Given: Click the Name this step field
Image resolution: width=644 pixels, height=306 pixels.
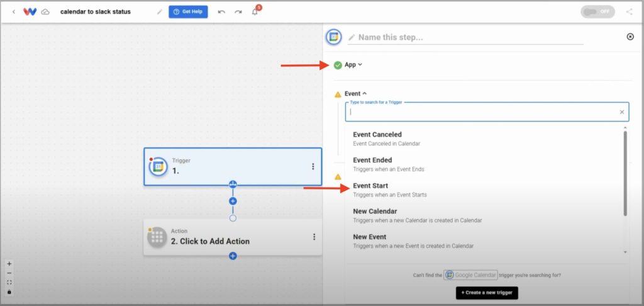Looking at the screenshot, I should click(466, 37).
